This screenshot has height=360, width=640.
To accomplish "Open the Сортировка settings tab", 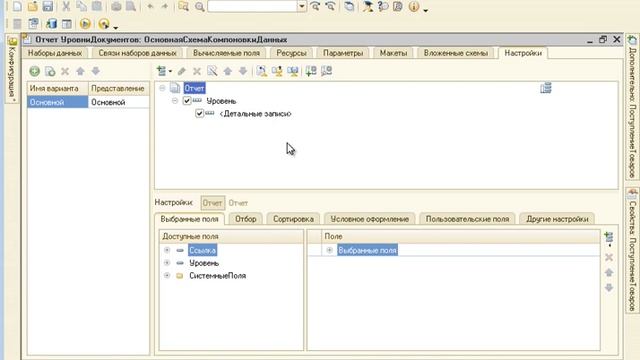I will click(x=293, y=219).
